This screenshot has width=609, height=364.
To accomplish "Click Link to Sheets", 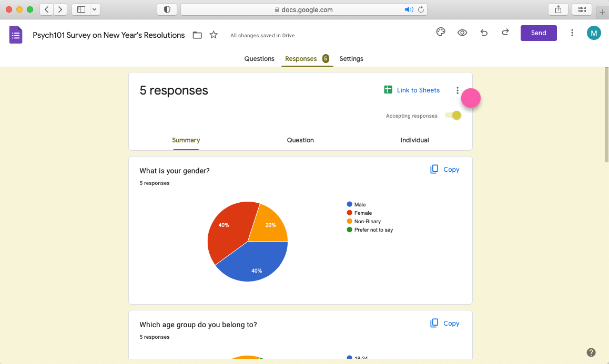I will coord(412,90).
